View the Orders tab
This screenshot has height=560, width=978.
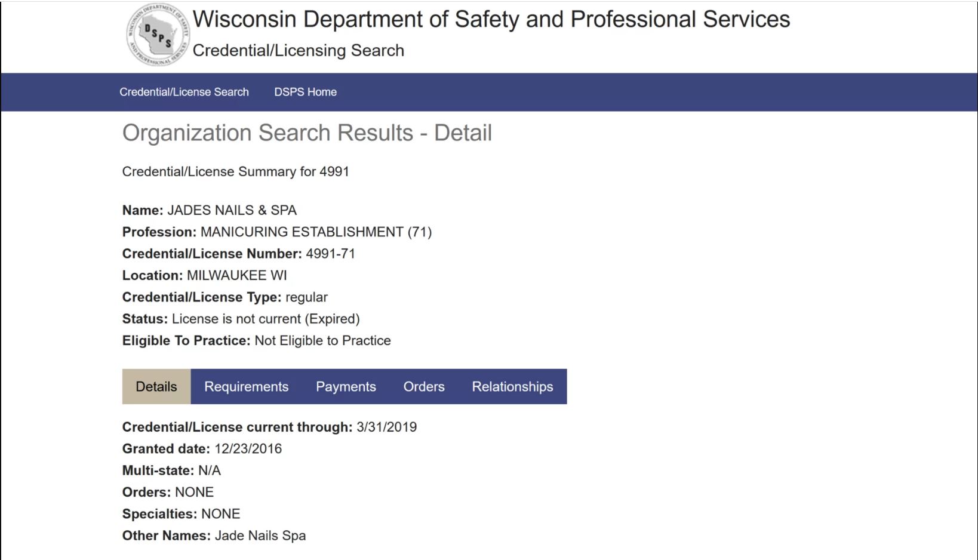click(424, 386)
